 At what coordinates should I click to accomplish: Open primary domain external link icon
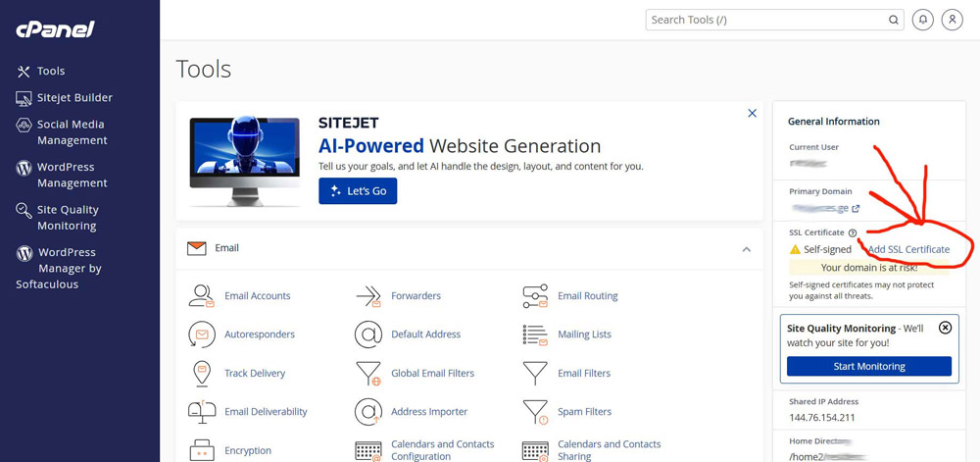[x=856, y=209]
